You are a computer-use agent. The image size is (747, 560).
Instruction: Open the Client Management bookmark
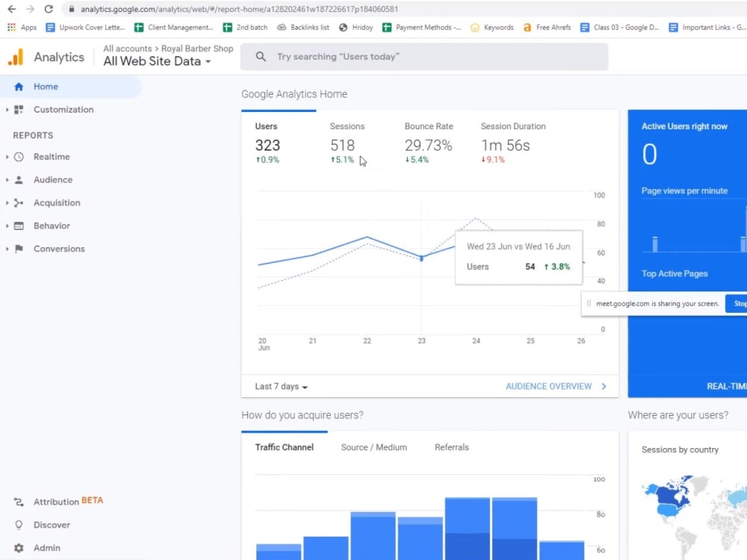174,27
